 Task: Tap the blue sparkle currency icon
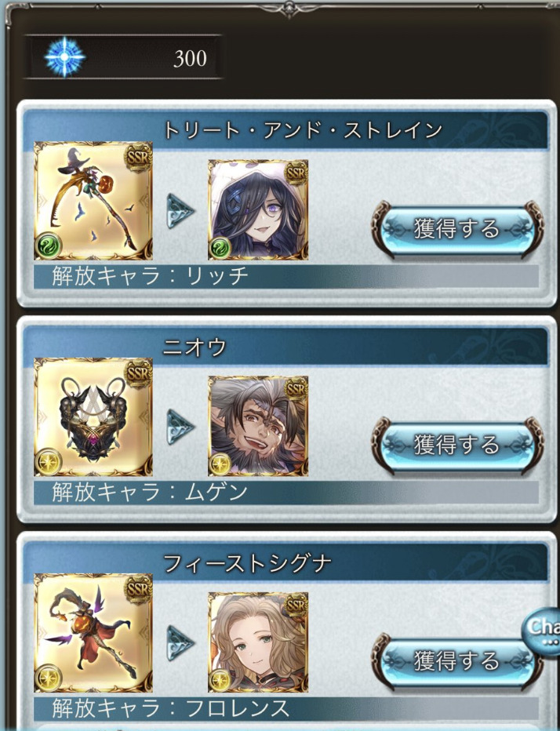coord(64,57)
